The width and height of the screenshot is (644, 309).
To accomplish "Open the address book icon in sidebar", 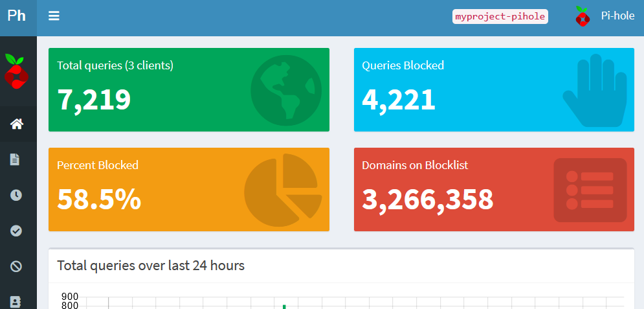I will pos(15,303).
